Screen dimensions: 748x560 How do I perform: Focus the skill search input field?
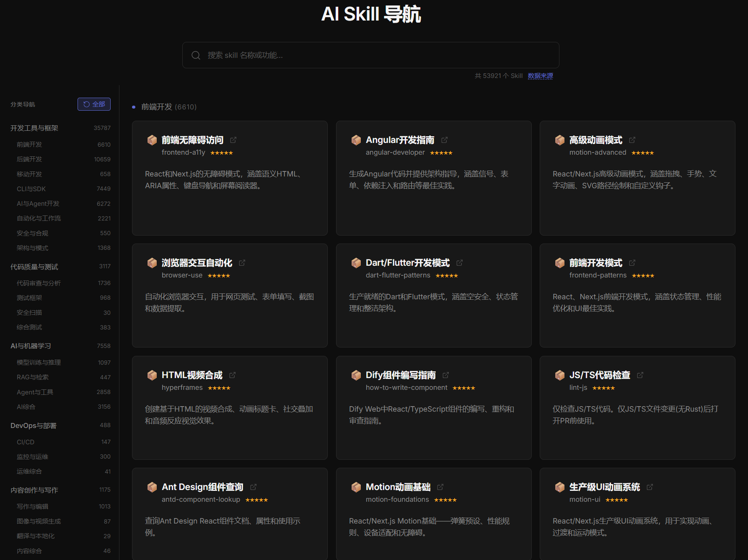tap(371, 55)
